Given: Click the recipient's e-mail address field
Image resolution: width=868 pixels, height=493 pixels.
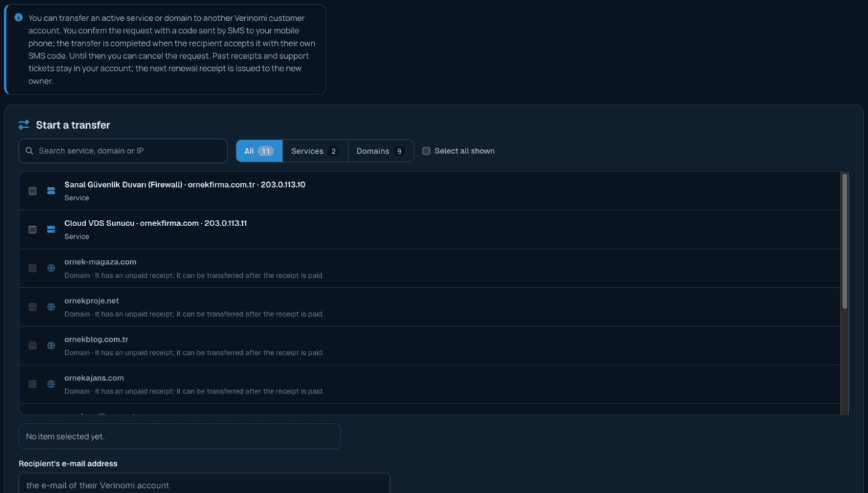Looking at the screenshot, I should (204, 483).
